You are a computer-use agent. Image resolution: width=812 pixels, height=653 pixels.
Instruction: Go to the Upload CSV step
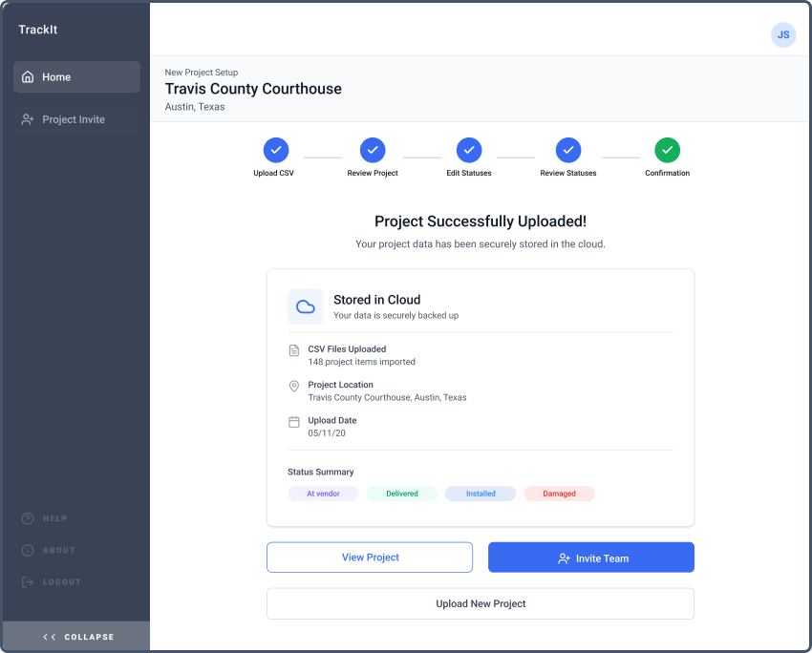[x=275, y=150]
